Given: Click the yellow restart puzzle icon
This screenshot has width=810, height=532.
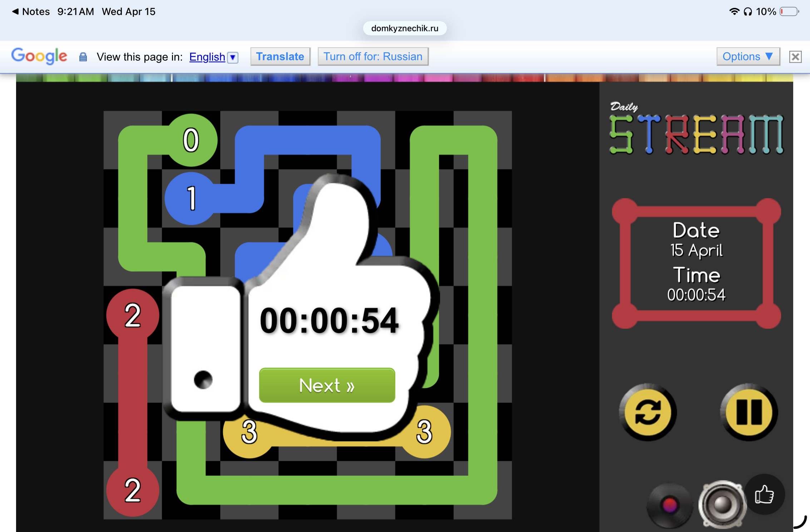Looking at the screenshot, I should tap(648, 412).
